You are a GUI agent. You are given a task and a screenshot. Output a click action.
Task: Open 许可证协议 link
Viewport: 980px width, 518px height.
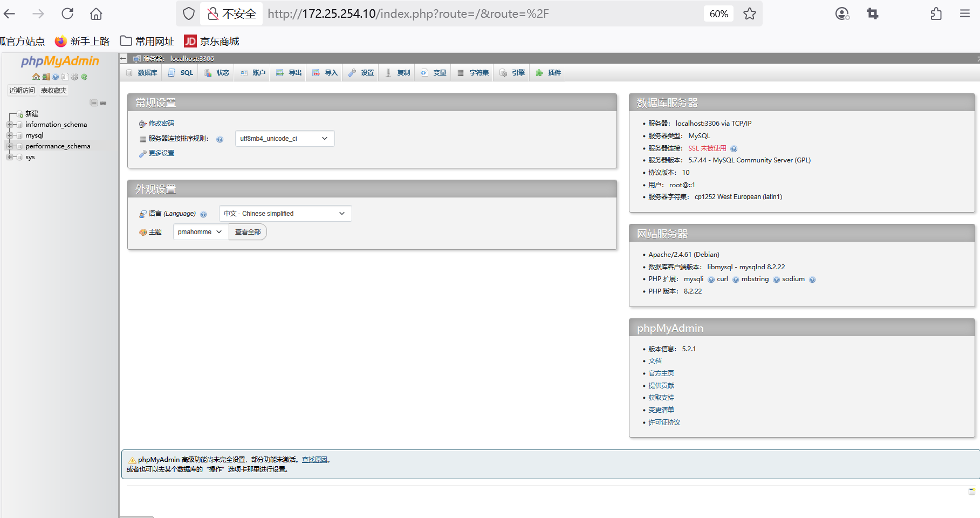pyautogui.click(x=664, y=422)
